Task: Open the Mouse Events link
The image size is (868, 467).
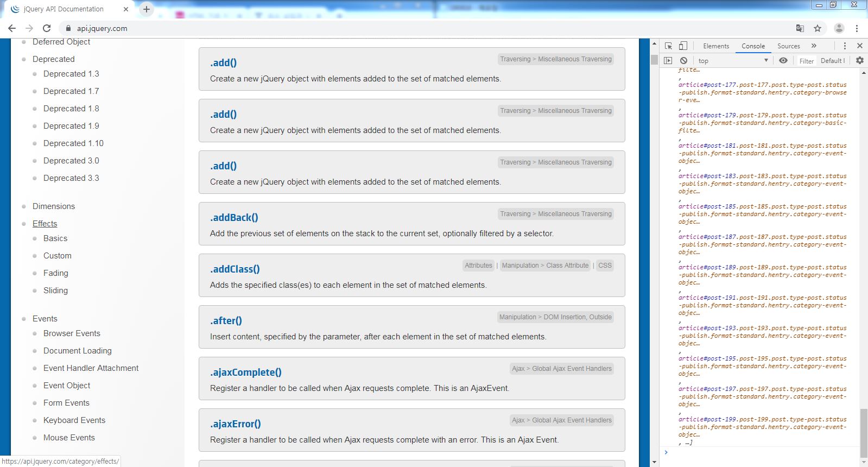Action: tap(69, 438)
